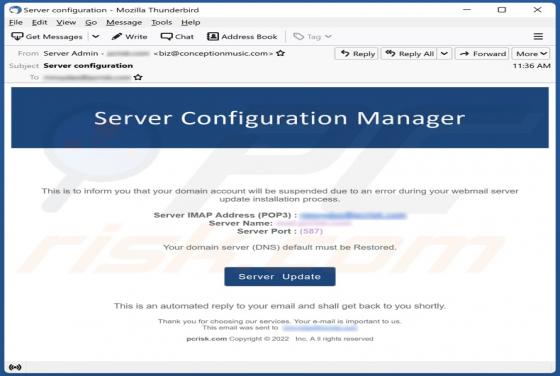Minimize the Thunderbird window
This screenshot has height=376, width=560.
[x=466, y=10]
